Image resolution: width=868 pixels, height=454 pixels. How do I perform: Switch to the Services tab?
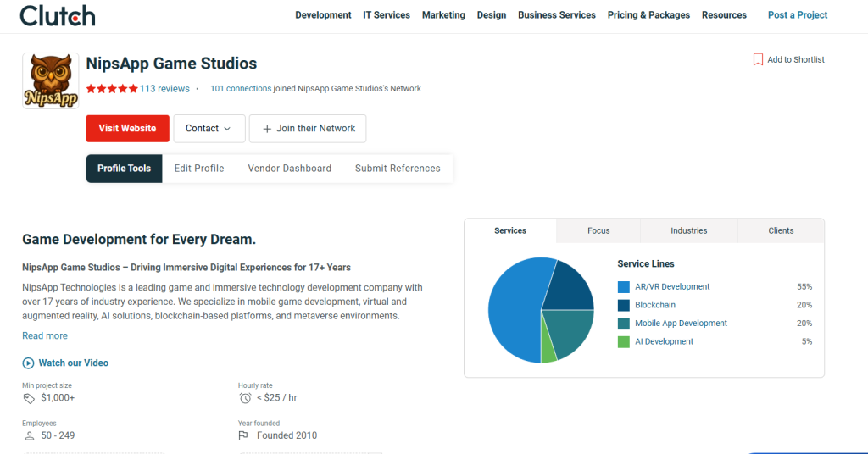point(510,230)
